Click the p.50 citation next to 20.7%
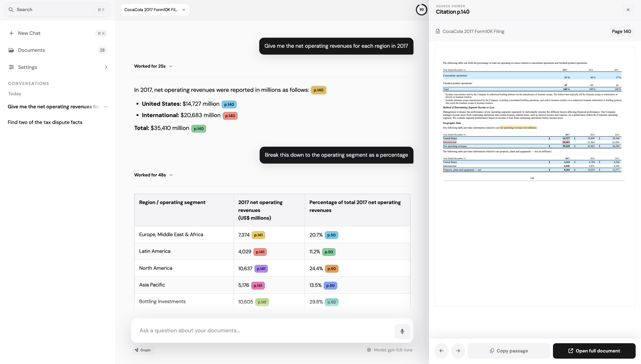Viewport: 641px width, 364px height. [x=331, y=235]
